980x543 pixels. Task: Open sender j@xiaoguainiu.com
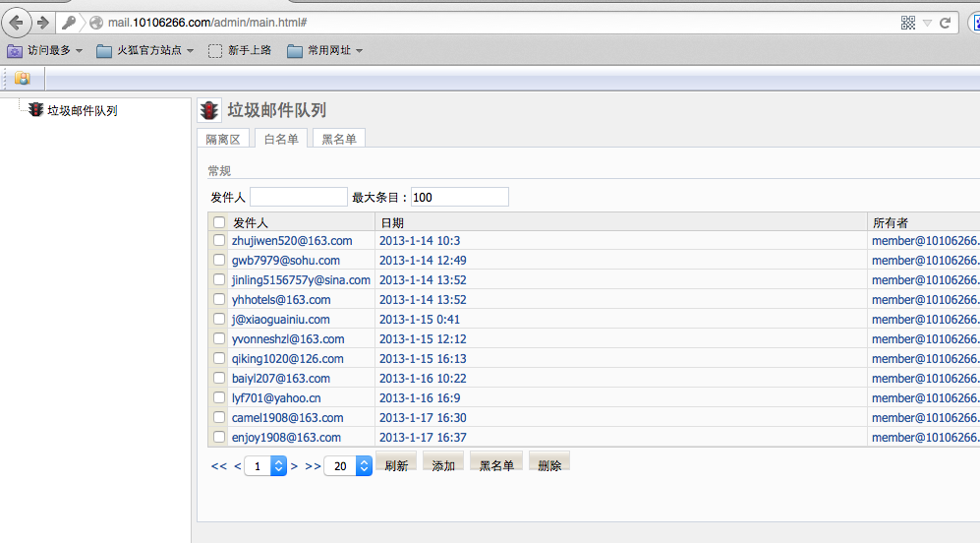pyautogui.click(x=280, y=320)
